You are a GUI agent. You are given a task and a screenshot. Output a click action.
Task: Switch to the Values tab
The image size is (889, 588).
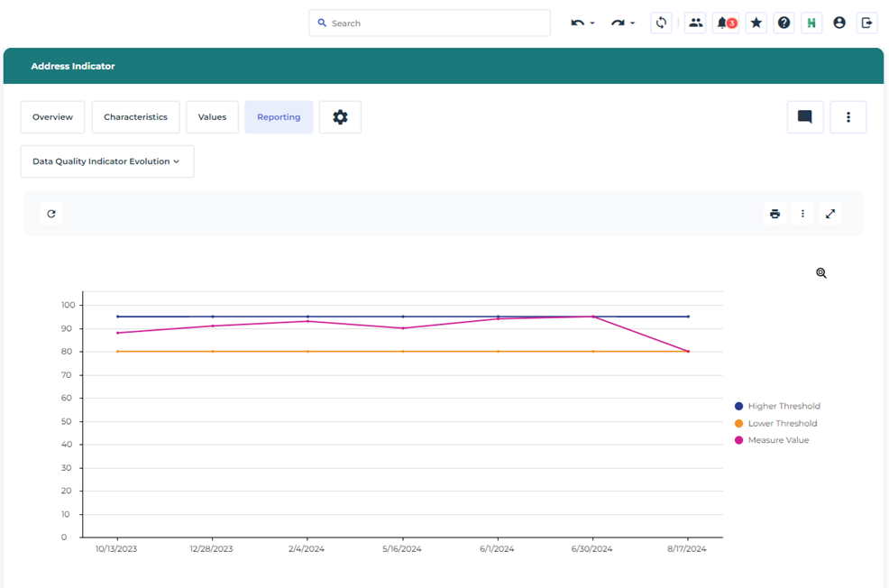(212, 117)
